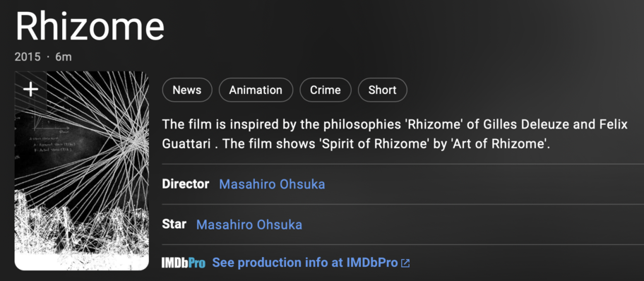Follow 'See production info at IMDbPro' link
This screenshot has height=281, width=644.
(305, 263)
